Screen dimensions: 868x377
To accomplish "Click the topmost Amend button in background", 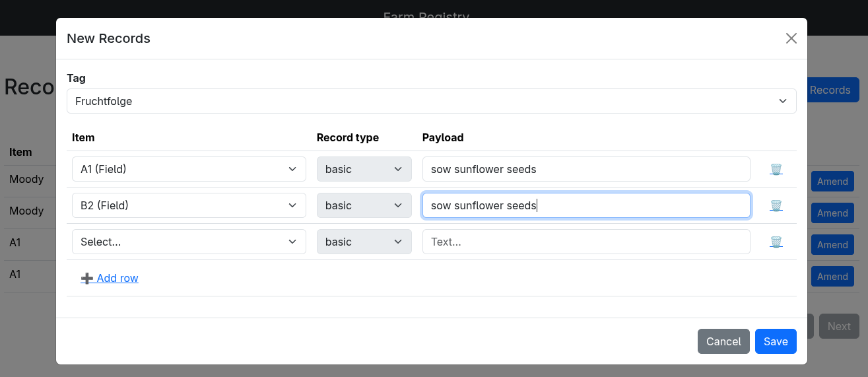I will tap(832, 181).
